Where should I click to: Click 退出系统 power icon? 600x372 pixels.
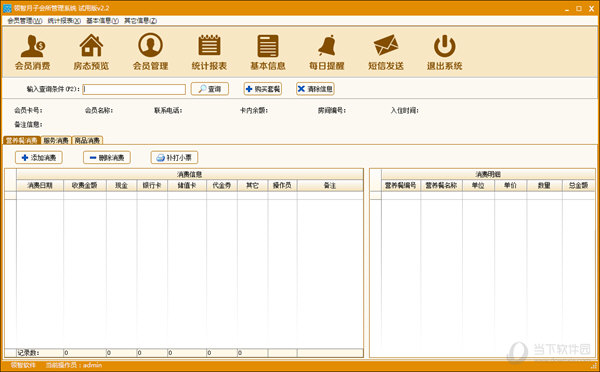point(445,52)
